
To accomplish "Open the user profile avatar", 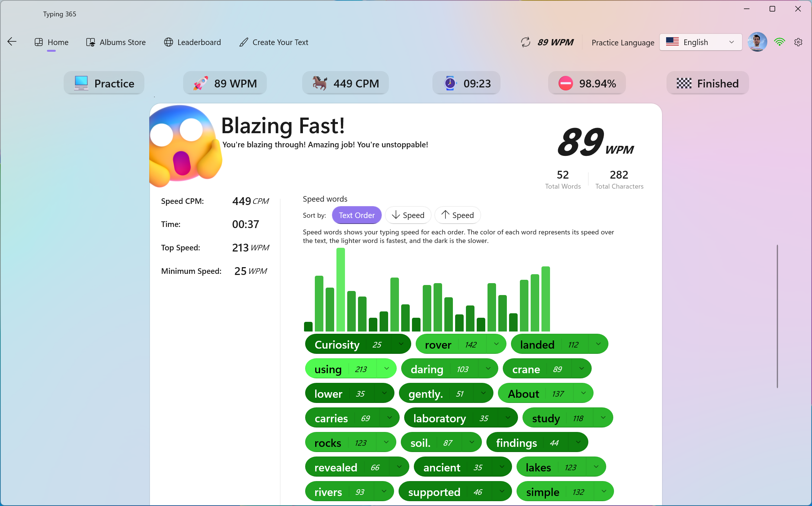I will 757,42.
